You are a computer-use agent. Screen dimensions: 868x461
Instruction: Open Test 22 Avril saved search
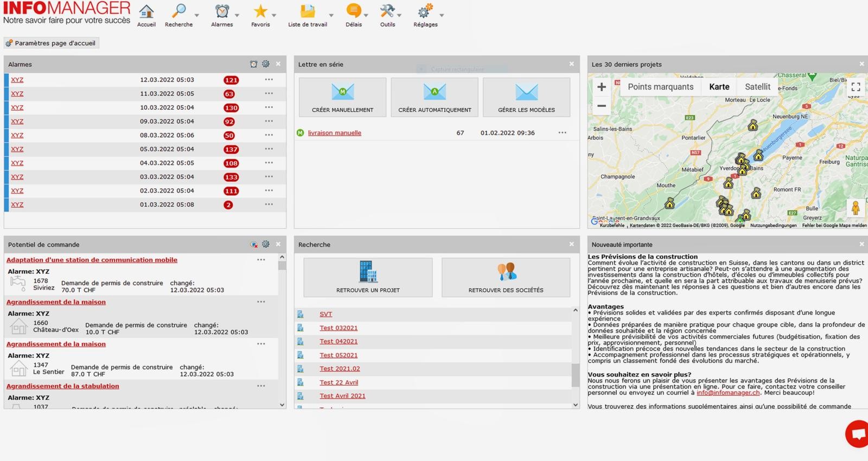[339, 382]
